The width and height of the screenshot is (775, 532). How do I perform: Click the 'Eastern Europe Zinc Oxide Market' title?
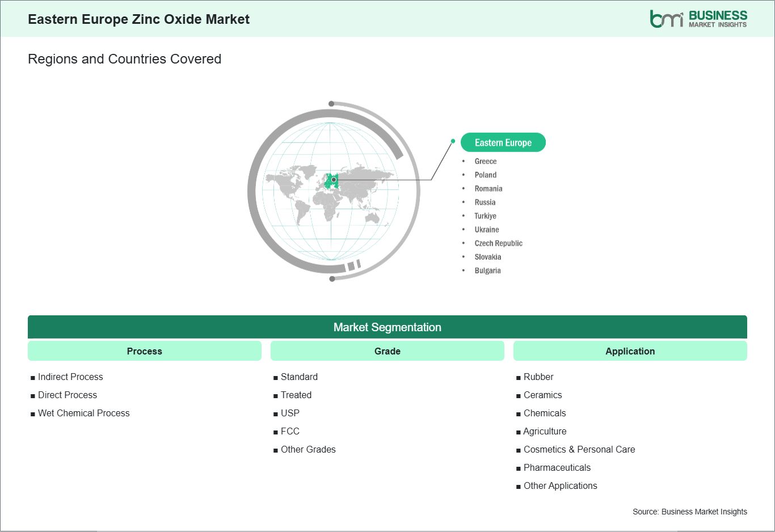pyautogui.click(x=139, y=19)
